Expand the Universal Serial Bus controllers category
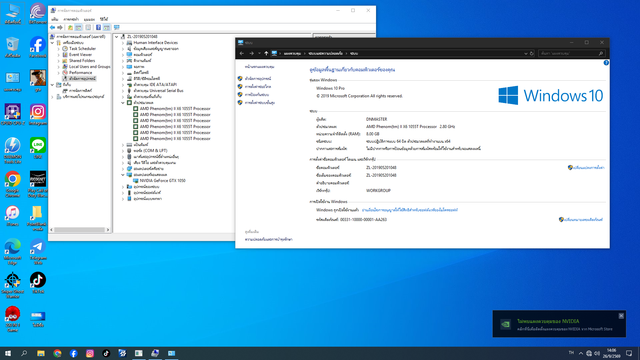This screenshot has height=360, width=640. [x=123, y=91]
